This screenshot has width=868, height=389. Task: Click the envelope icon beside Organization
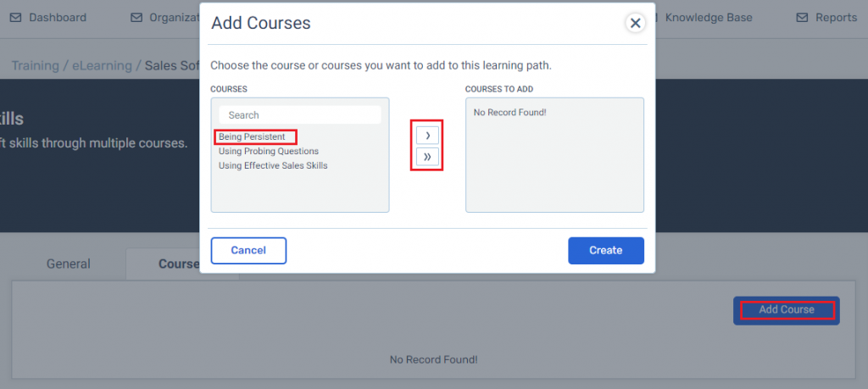pos(136,18)
